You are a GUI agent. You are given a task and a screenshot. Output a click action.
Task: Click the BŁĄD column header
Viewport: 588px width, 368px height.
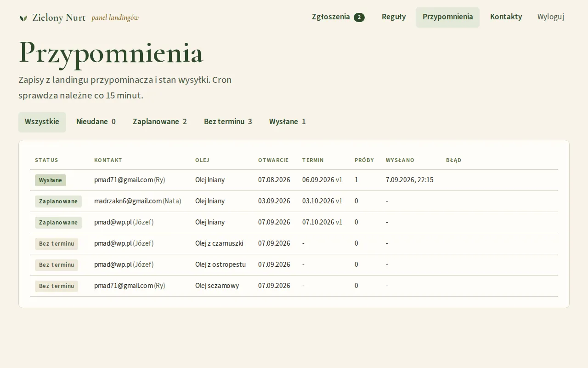click(453, 160)
